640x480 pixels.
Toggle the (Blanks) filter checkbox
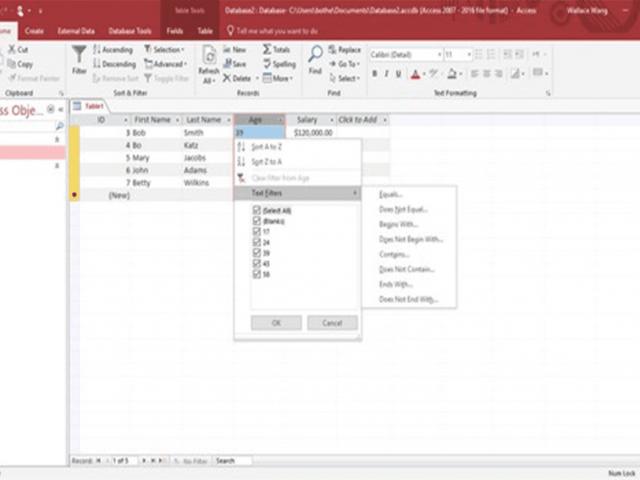pyautogui.click(x=257, y=221)
